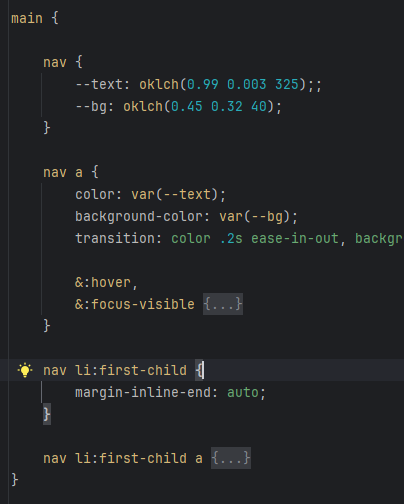The height and width of the screenshot is (504, 404).
Task: Click the ease-in-out timing value
Action: tap(295, 238)
